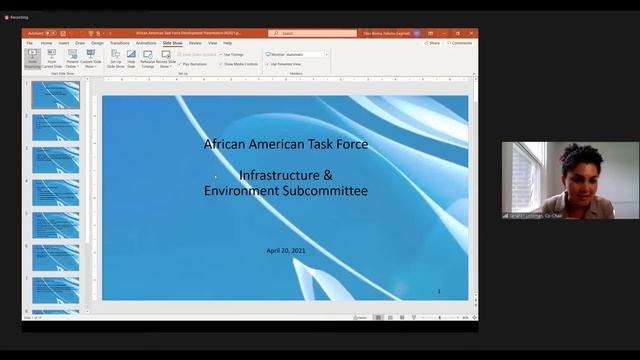Click the Recording indicator
Viewport: 640px width, 360px height.
click(x=17, y=18)
